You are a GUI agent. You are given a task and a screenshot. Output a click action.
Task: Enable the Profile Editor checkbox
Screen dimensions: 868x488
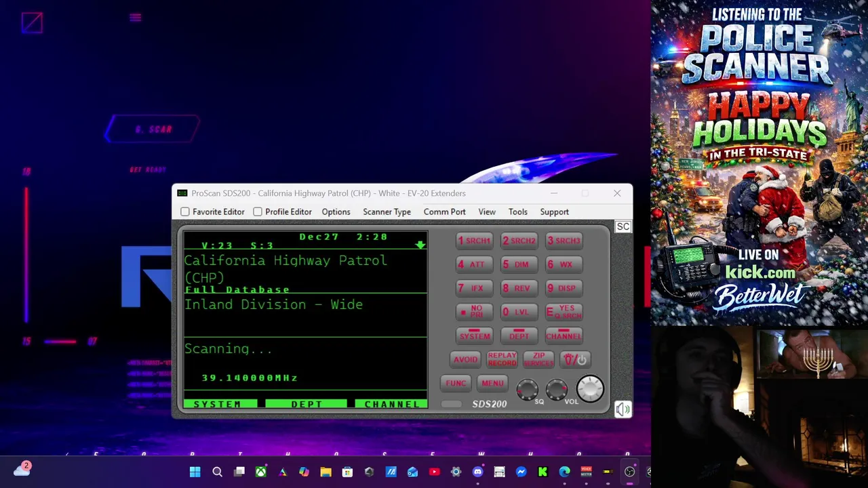pos(258,212)
